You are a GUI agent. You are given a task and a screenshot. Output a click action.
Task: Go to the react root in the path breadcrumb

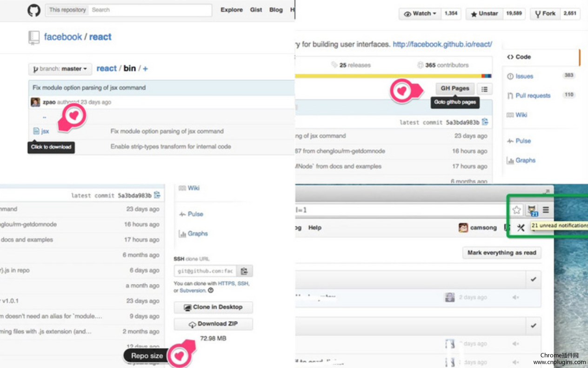[x=107, y=69]
